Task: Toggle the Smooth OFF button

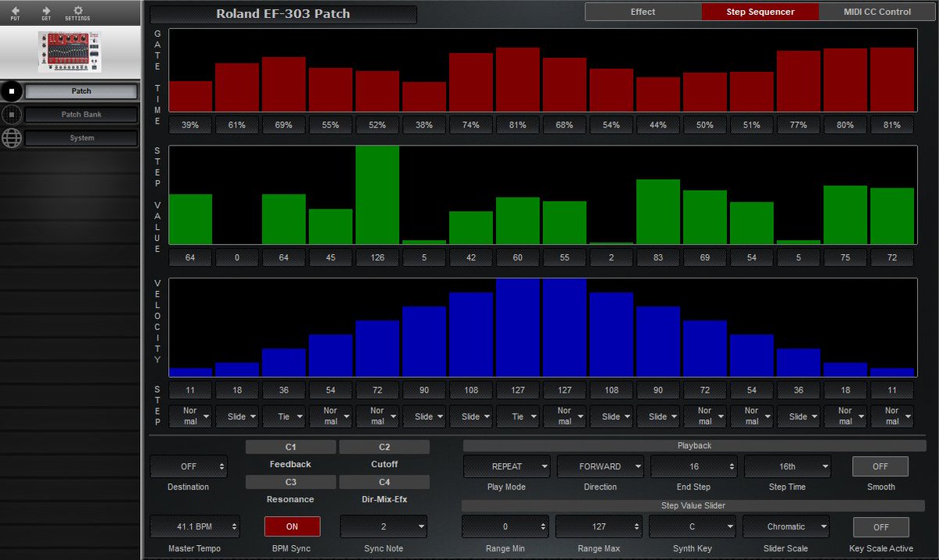Action: coord(880,466)
